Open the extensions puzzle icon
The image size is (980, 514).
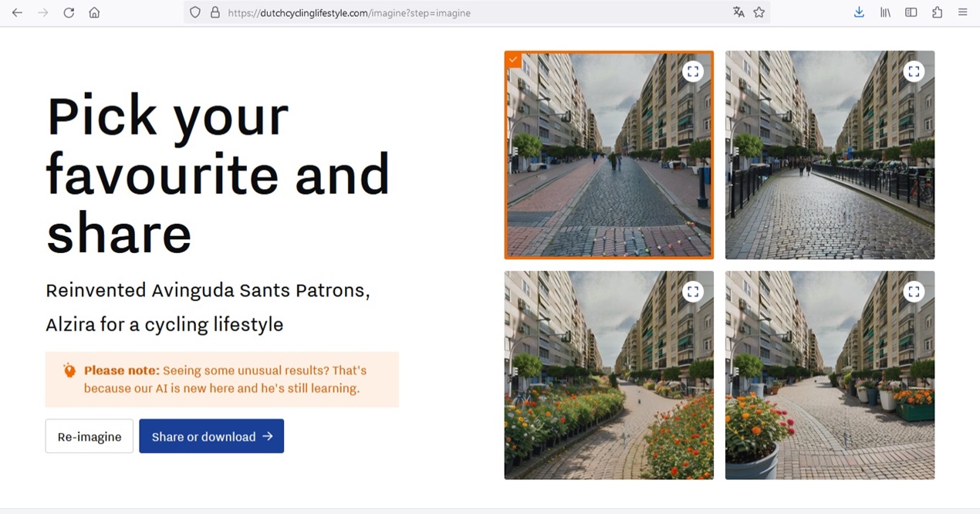click(937, 12)
